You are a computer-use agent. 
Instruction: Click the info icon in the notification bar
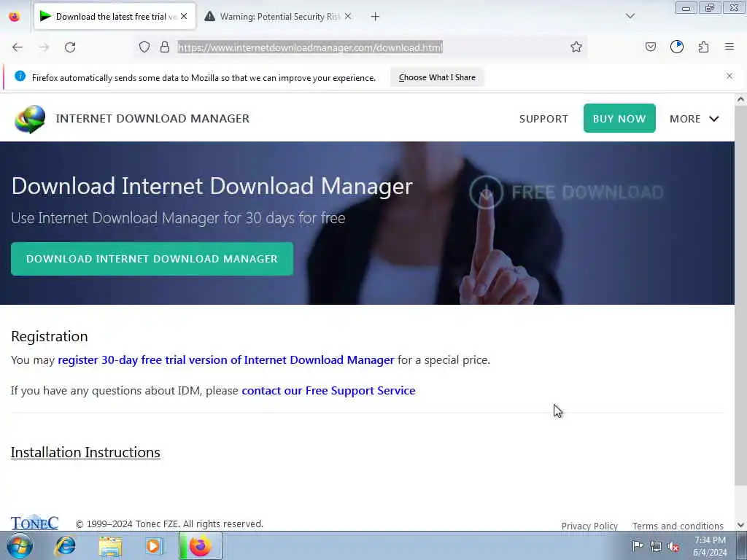click(20, 76)
